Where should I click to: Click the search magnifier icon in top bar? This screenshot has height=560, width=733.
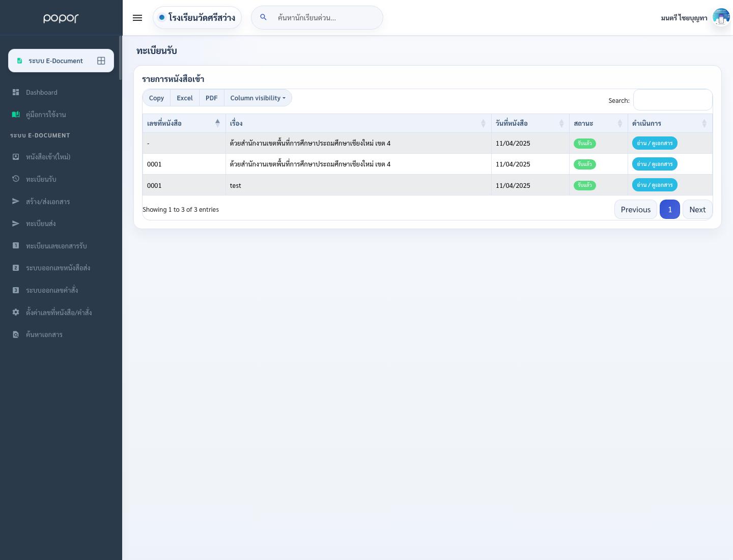(263, 17)
